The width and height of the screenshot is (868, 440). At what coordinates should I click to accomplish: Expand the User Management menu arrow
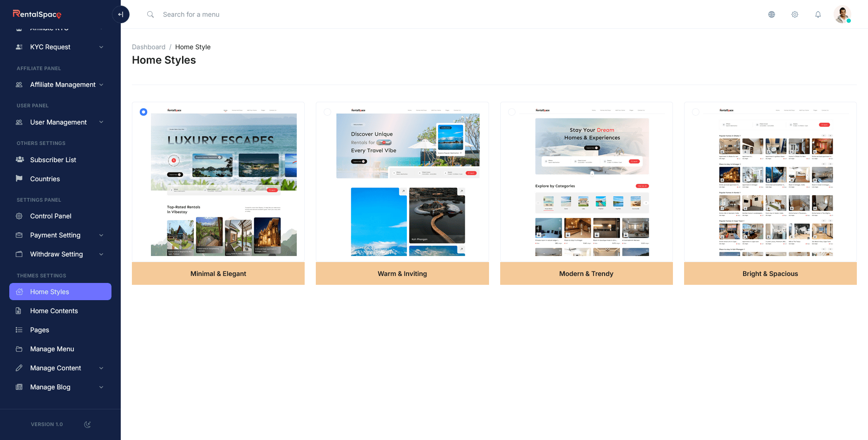(101, 122)
